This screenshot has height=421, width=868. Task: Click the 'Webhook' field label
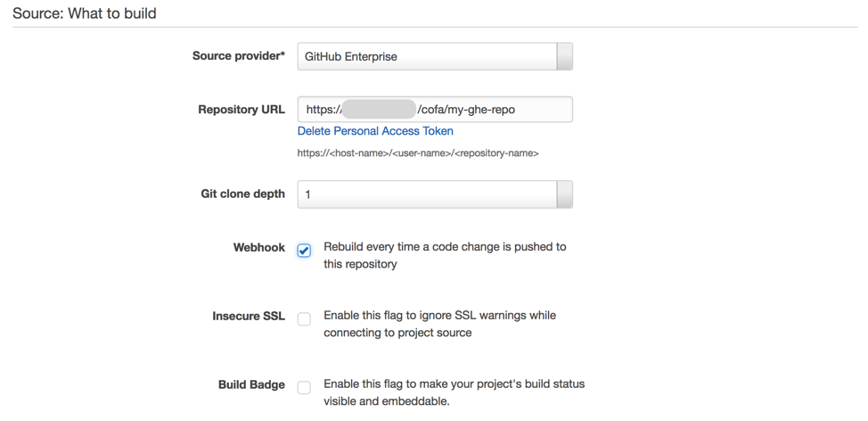tap(258, 247)
